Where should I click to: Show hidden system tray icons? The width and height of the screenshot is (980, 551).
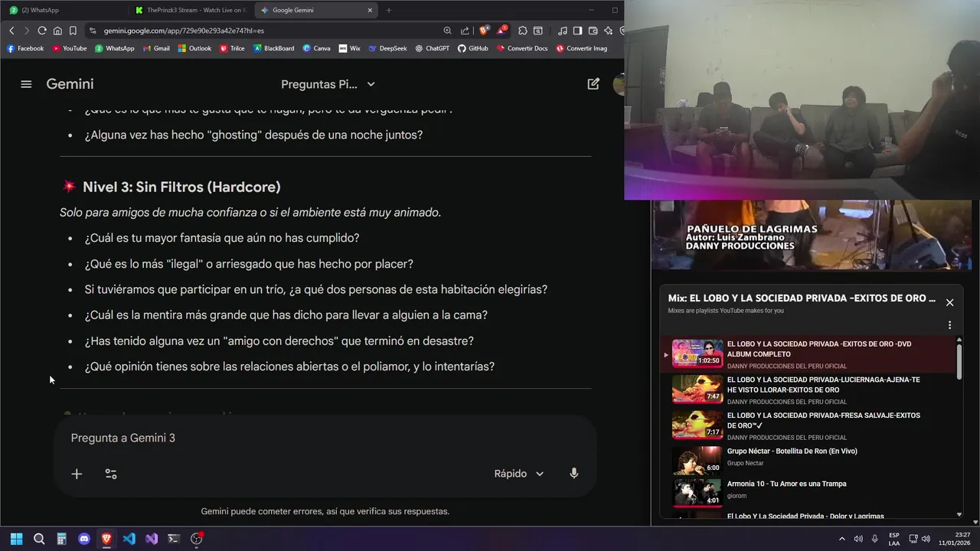842,539
